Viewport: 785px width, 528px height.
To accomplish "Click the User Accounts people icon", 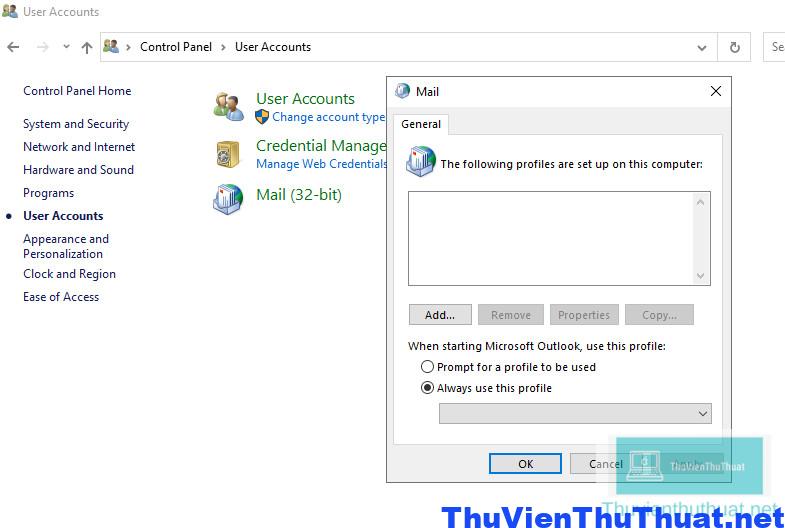I will 228,107.
